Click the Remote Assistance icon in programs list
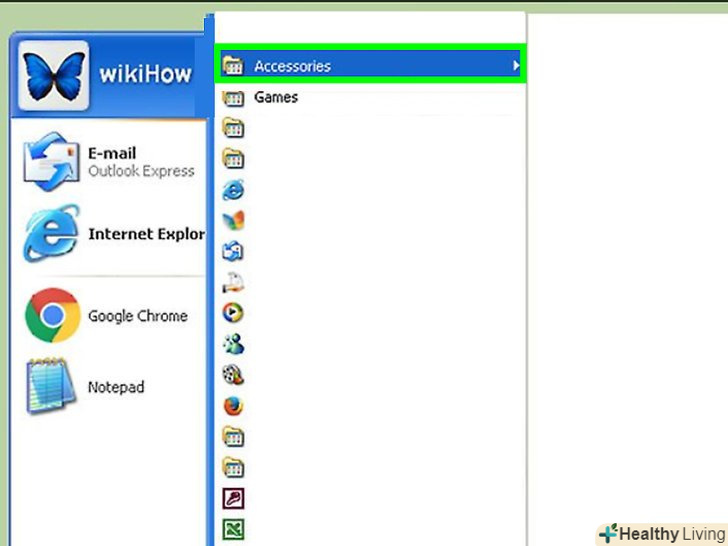728x546 pixels. (x=233, y=282)
